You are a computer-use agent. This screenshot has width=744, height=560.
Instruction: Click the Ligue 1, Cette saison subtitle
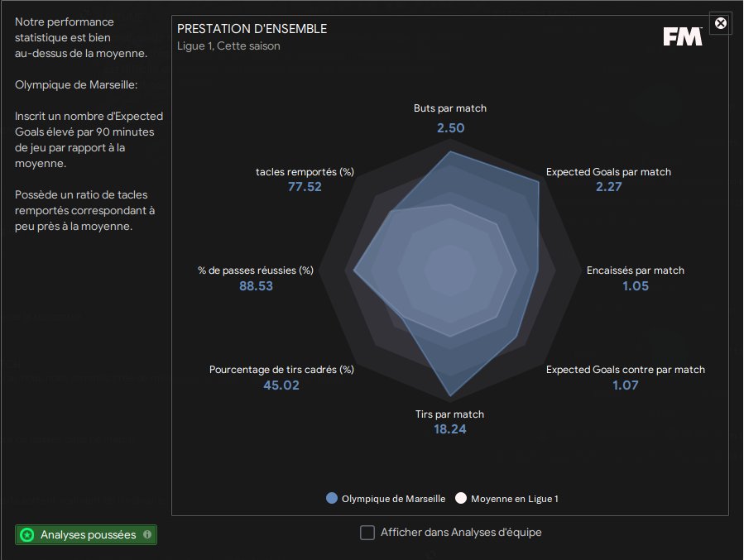pyautogui.click(x=228, y=46)
